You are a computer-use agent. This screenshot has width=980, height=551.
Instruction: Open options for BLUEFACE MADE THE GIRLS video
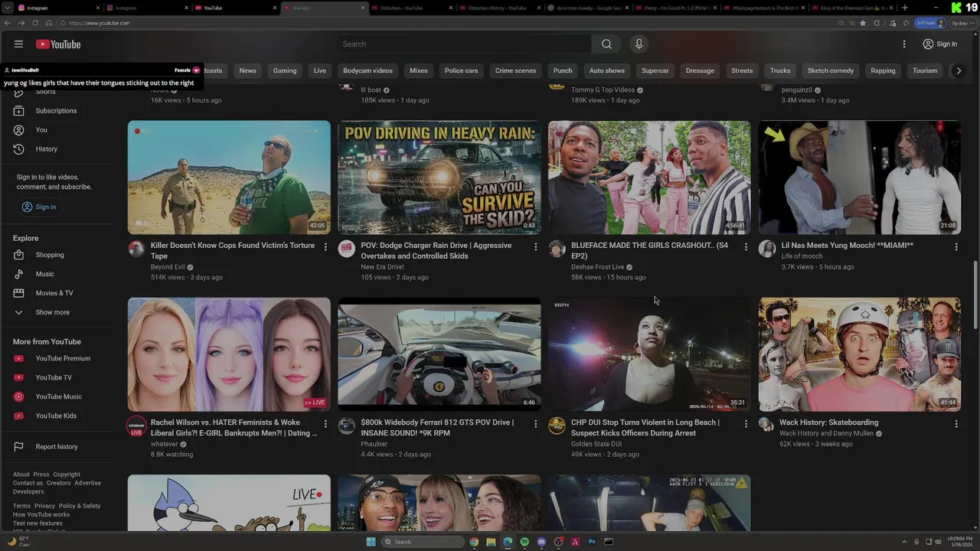[x=746, y=247]
